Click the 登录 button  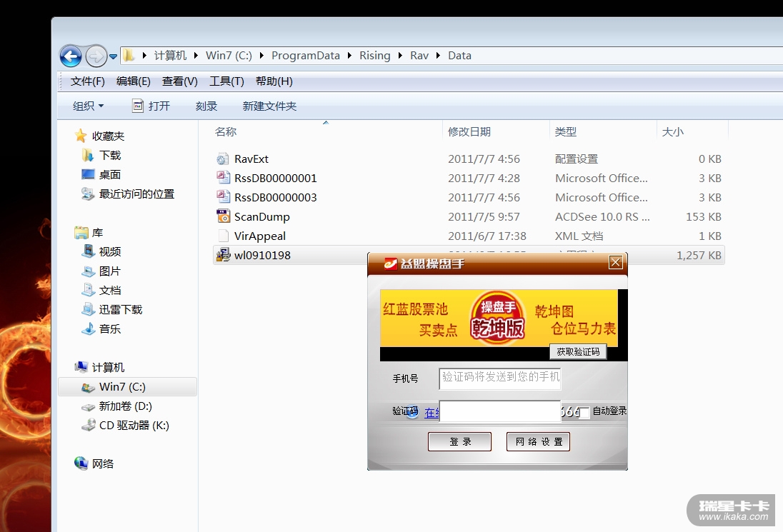460,442
